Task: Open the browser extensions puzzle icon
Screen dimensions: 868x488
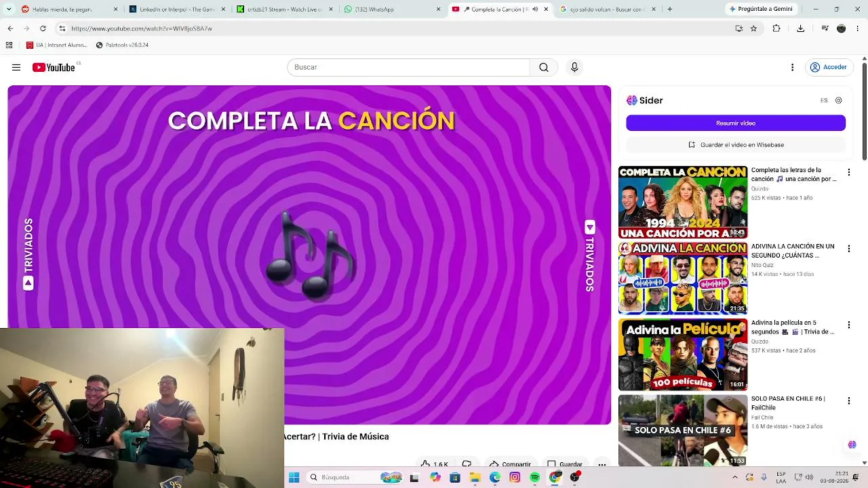Action: (x=776, y=28)
